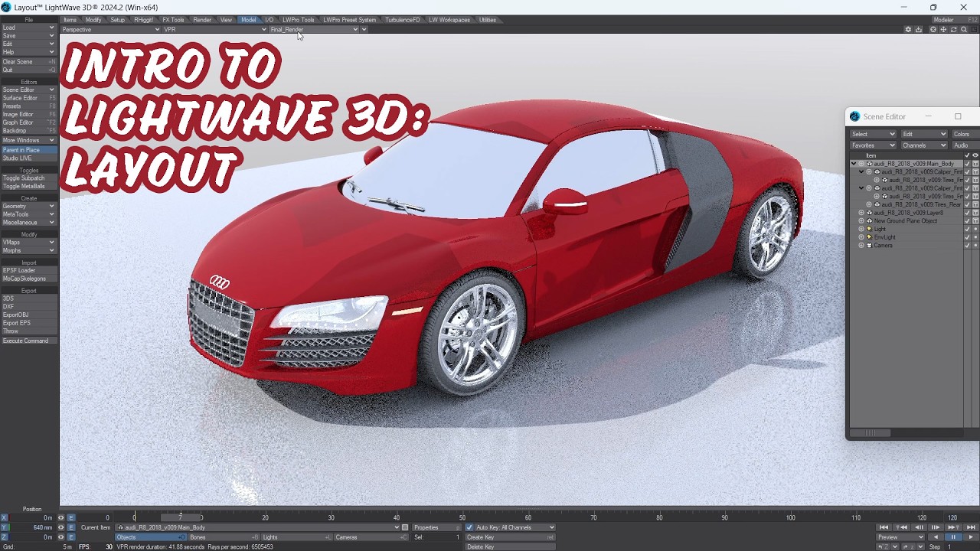Viewport: 980px width, 551px height.
Task: Open viewport settings gear icon
Action: [x=908, y=29]
